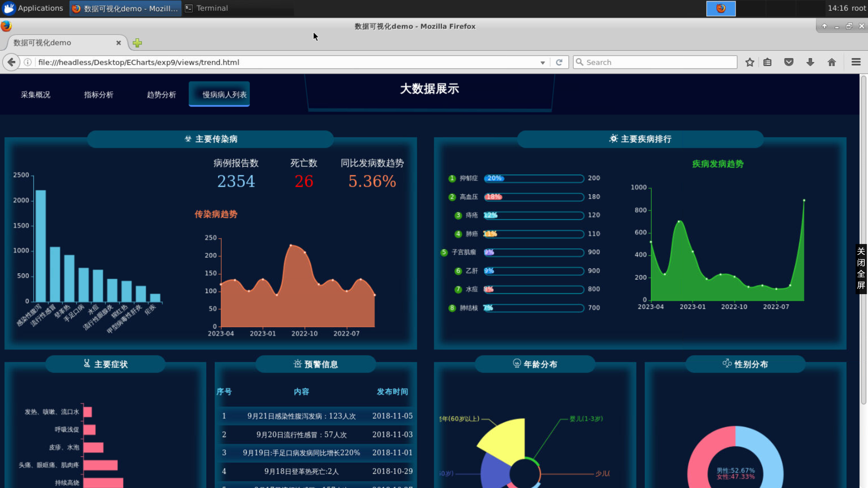868x488 pixels.
Task: Click the icon beside 年龄分布
Action: pyautogui.click(x=517, y=363)
